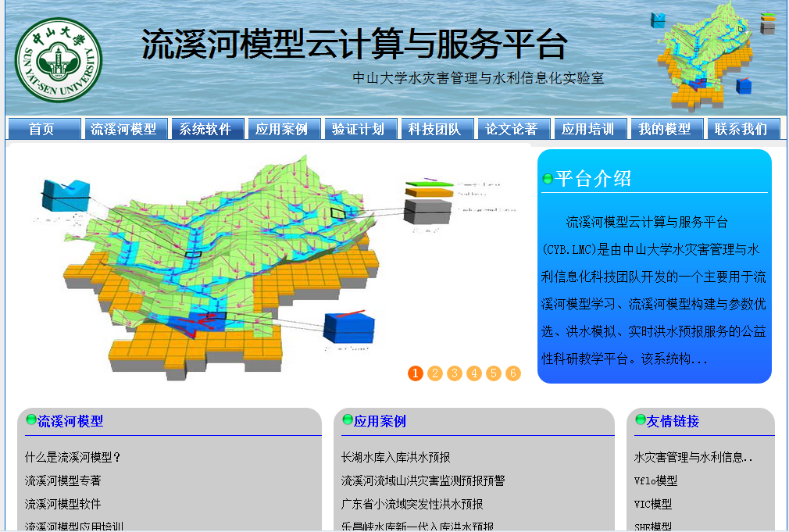The width and height of the screenshot is (789, 532).
Task: Open link 什么是流溪河模型？
Action: coord(73,458)
